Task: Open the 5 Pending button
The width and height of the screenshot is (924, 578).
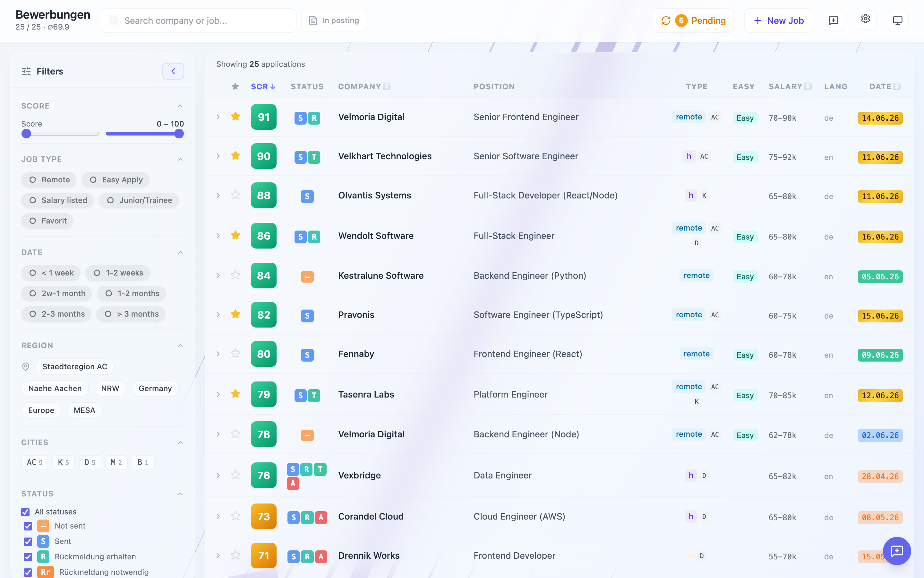Action: click(693, 21)
